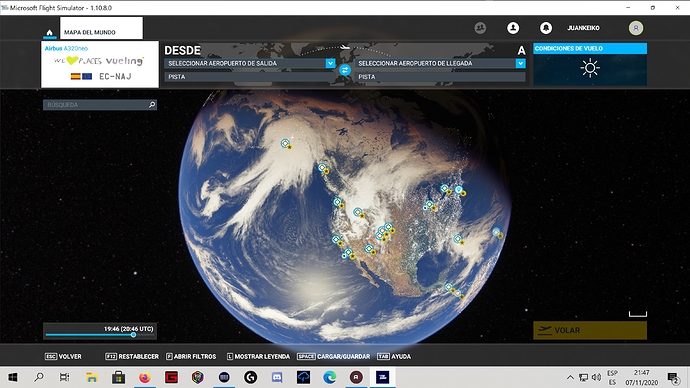Viewport: 690px width, 388px height.
Task: Open the network tray icon
Action: [584, 377]
